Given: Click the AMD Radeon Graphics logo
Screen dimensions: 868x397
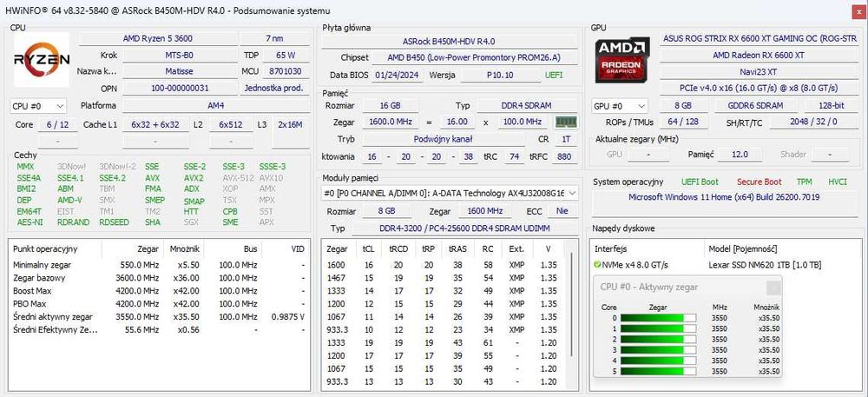Looking at the screenshot, I should [x=622, y=60].
